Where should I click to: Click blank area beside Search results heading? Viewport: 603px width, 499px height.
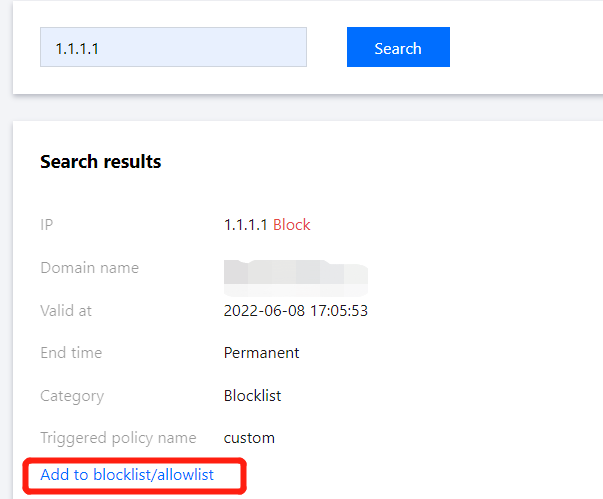[x=400, y=161]
